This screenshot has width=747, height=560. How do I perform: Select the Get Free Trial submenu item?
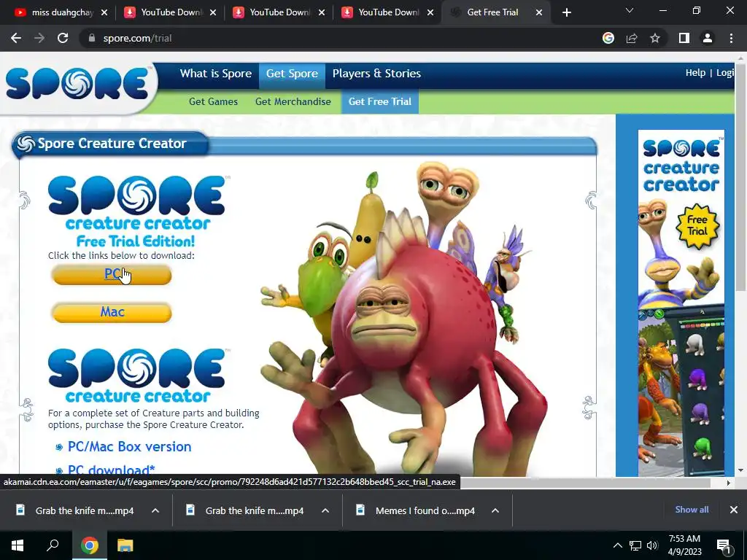click(379, 101)
